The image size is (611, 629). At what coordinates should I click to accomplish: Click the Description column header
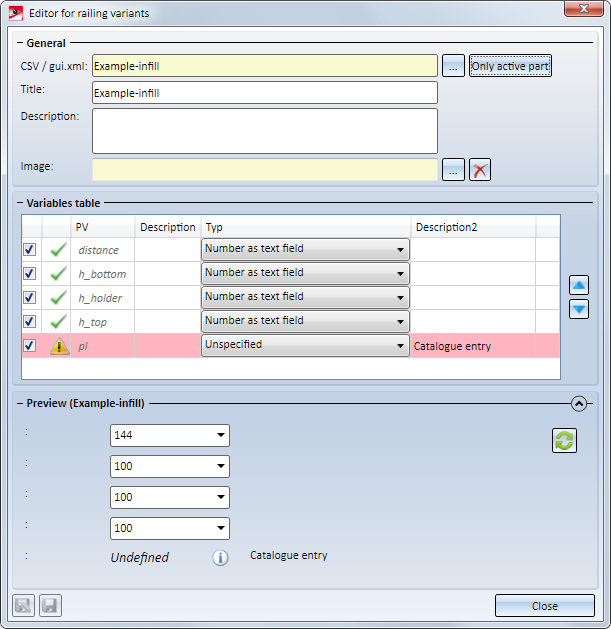tap(168, 227)
